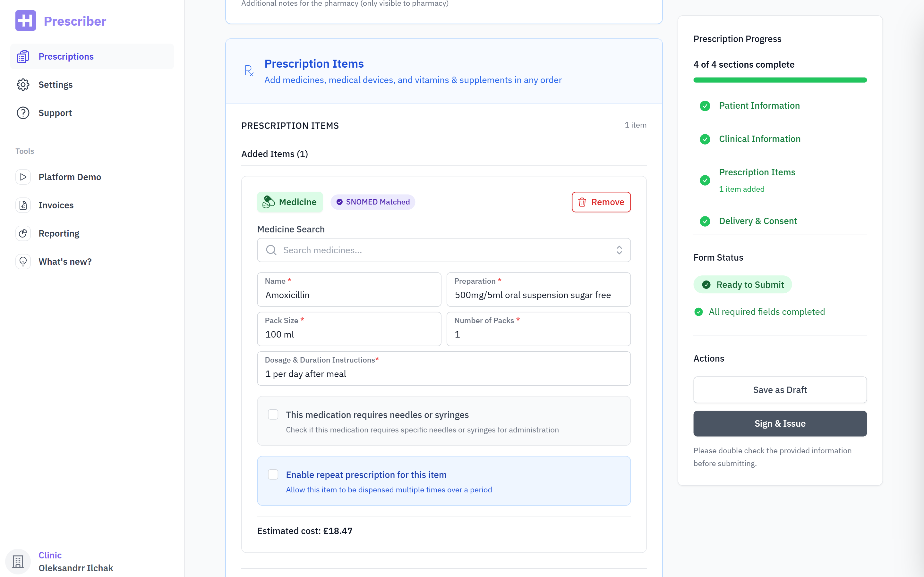Remove the Amoxicillin medicine item
The image size is (924, 577).
601,202
